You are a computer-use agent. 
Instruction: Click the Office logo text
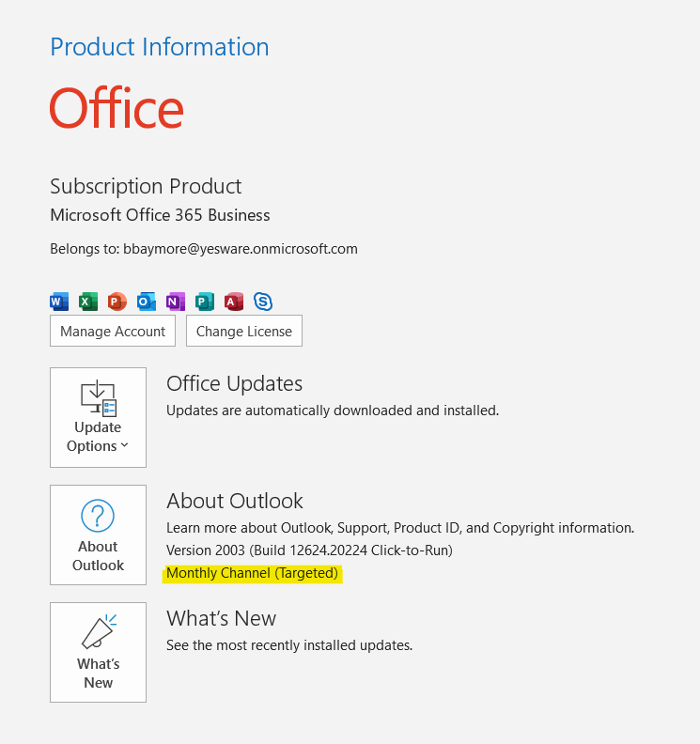coord(117,108)
